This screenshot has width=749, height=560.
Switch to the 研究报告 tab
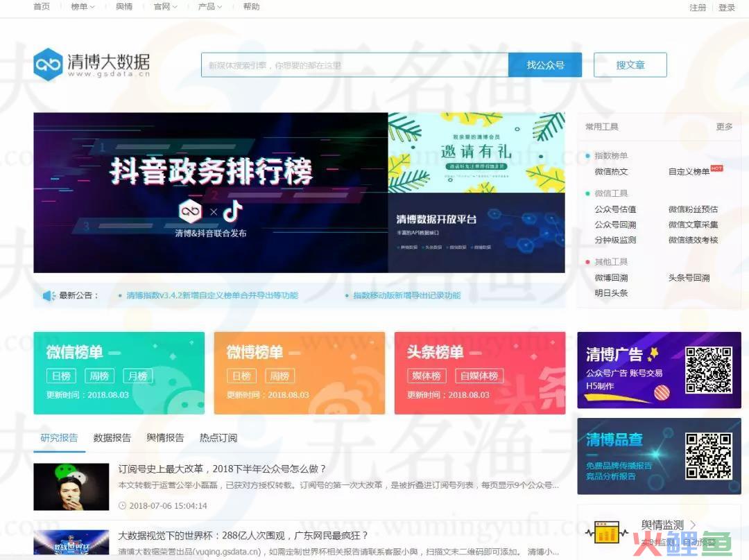(59, 438)
